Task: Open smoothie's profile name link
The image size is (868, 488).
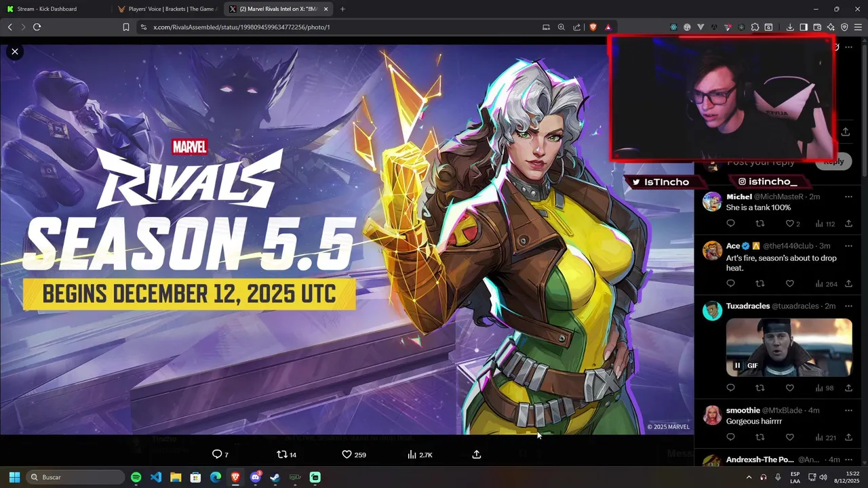Action: coord(743,411)
